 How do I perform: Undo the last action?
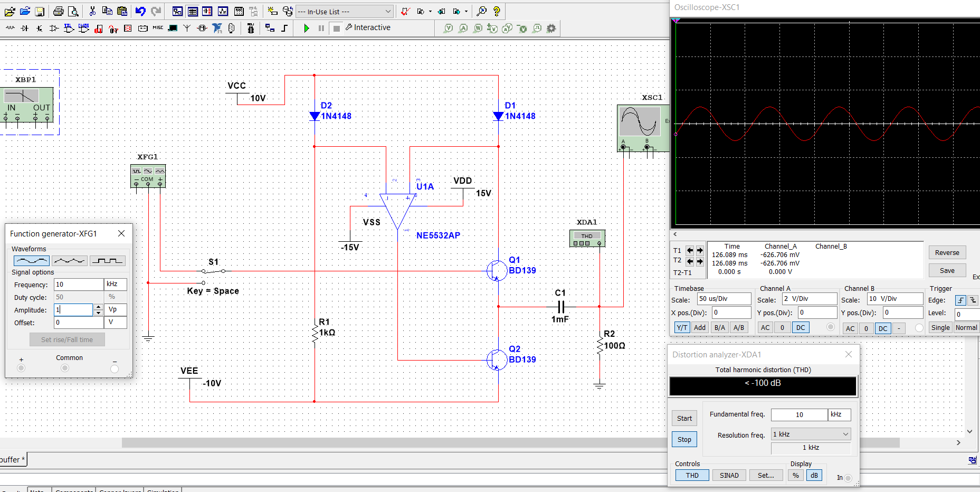pos(140,11)
